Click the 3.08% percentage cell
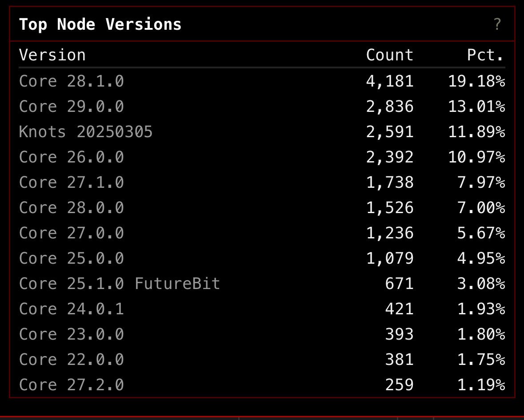This screenshot has height=420, width=524. pos(481,283)
